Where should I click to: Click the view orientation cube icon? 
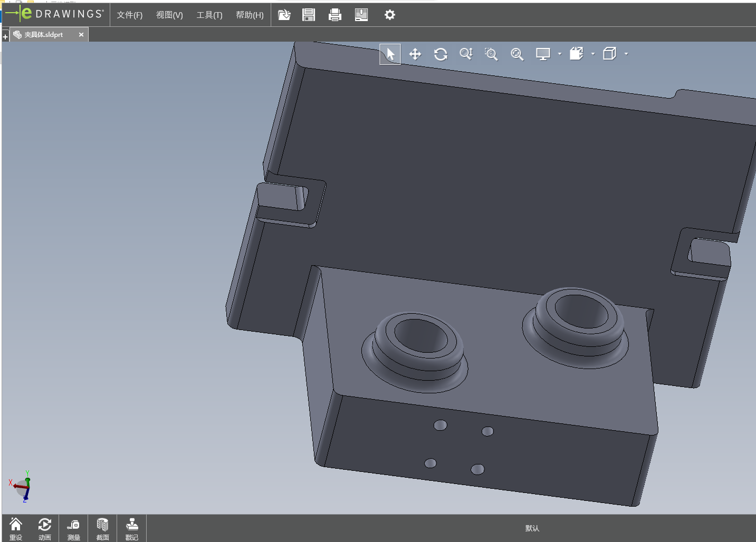coord(610,54)
